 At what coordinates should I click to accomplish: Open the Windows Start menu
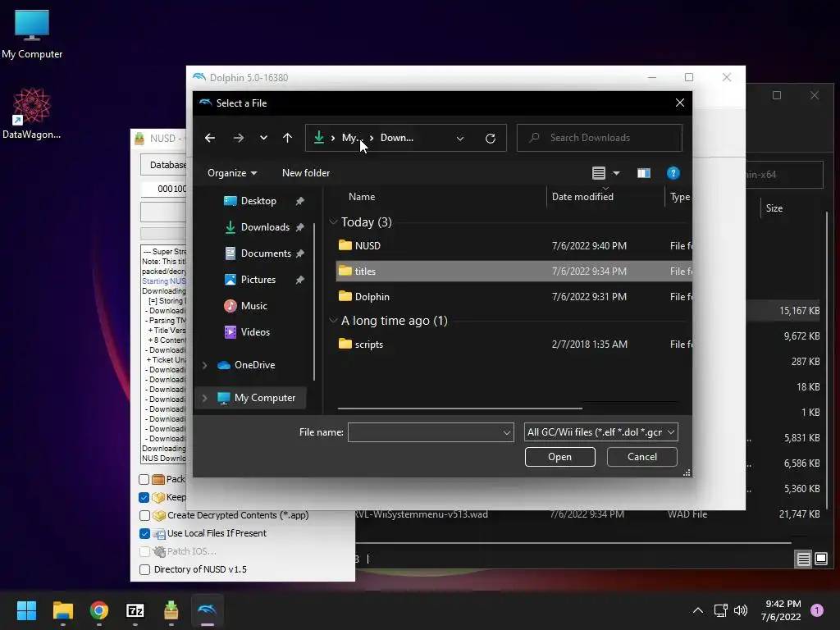tap(26, 610)
